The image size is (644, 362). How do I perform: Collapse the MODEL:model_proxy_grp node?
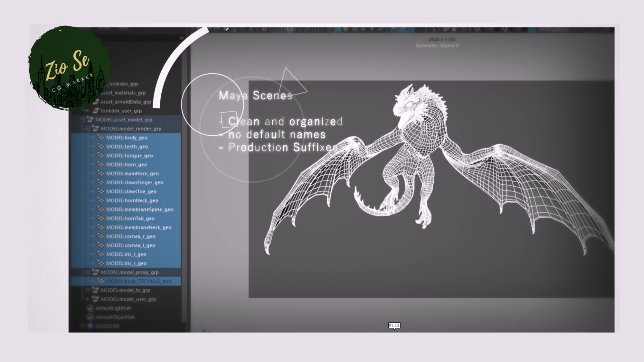(88, 272)
